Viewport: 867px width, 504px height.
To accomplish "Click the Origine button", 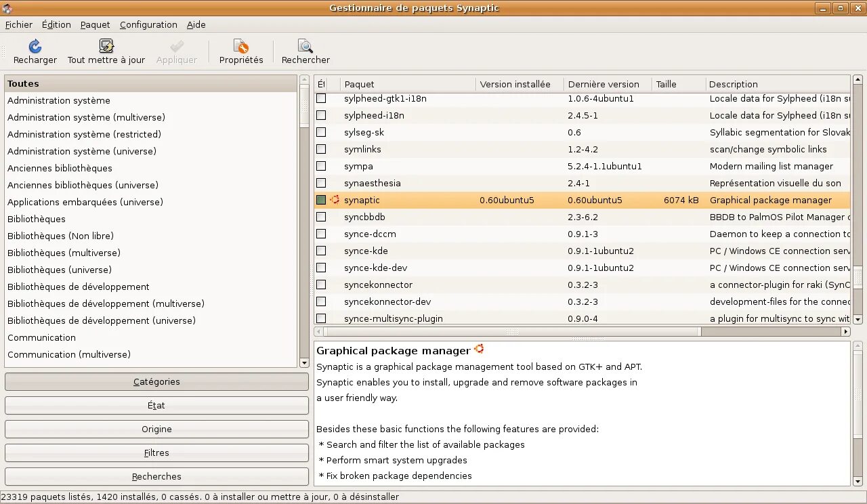I will click(x=156, y=429).
